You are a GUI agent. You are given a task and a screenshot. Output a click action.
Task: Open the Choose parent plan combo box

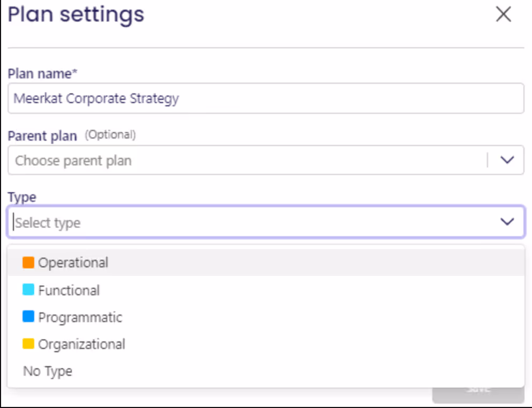click(x=247, y=161)
